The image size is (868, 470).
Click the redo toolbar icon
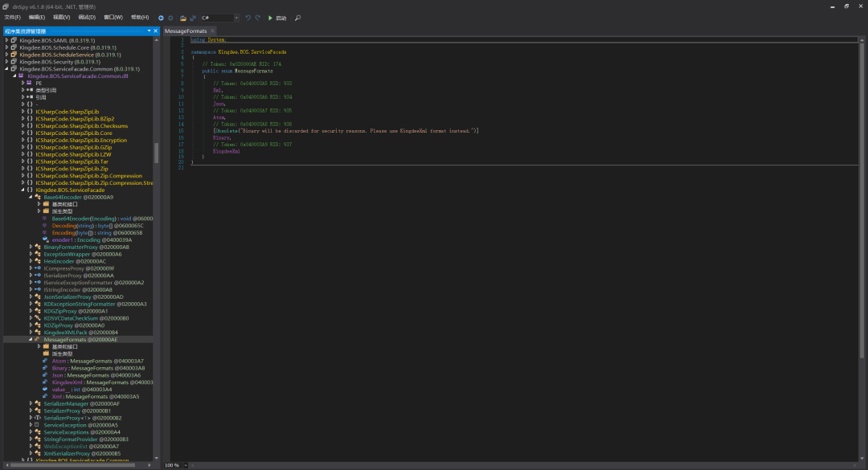tap(258, 18)
